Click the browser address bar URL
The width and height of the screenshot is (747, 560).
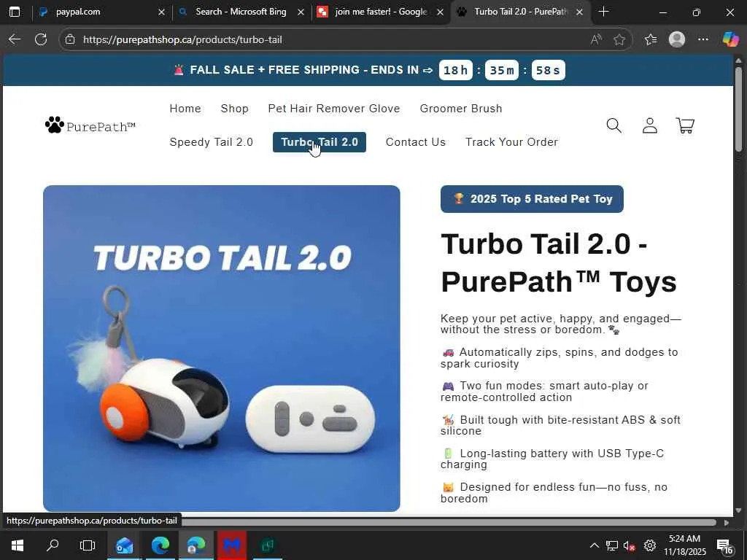pyautogui.click(x=182, y=39)
